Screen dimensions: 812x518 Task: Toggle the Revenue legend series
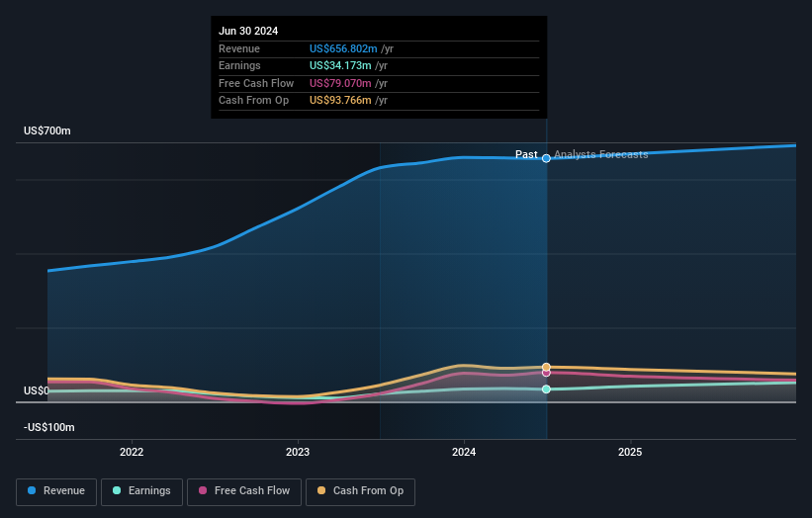coord(56,491)
